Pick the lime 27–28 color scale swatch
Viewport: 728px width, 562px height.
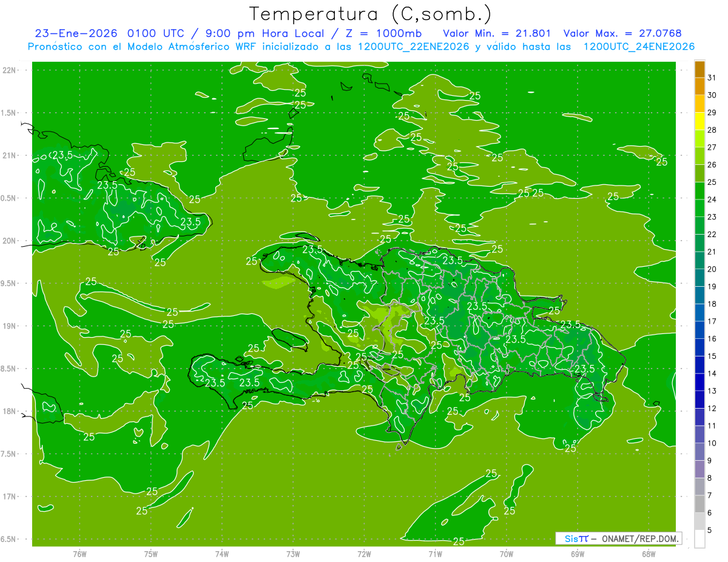point(699,138)
